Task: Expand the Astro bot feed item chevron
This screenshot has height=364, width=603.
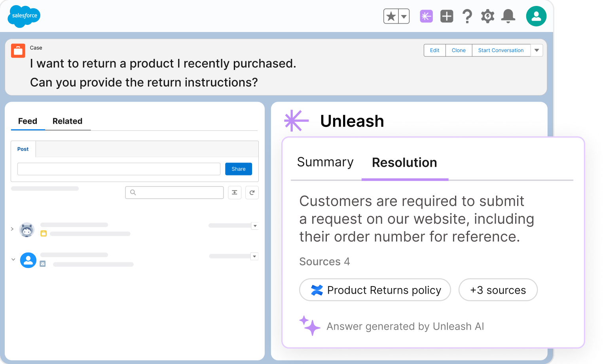Action: pyautogui.click(x=12, y=229)
